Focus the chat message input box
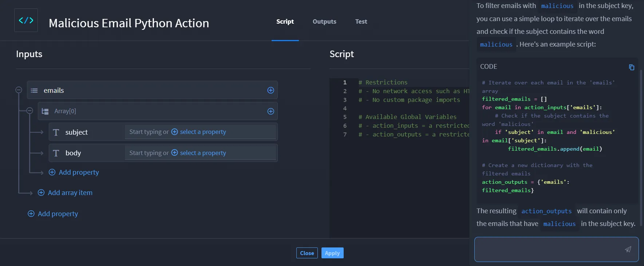 pos(556,249)
